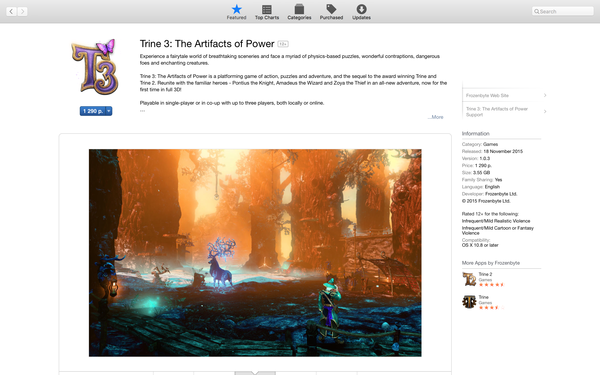600x375 pixels.
Task: Open the Frozenbyte Web Site link
Action: [487, 95]
